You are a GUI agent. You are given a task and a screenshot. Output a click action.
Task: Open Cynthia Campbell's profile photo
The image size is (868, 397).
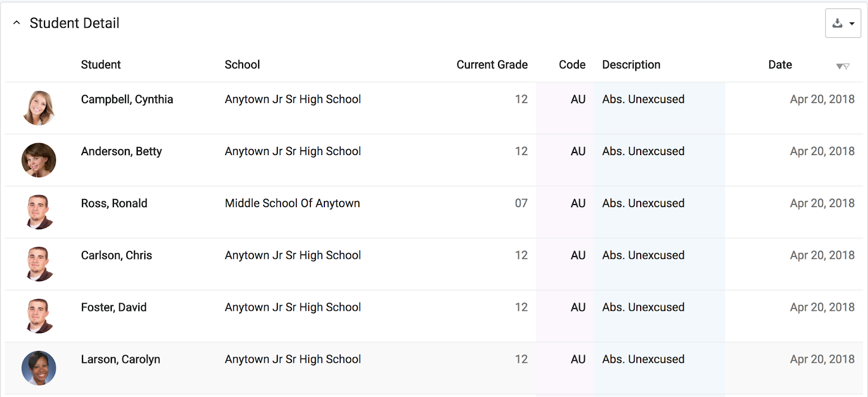[39, 108]
